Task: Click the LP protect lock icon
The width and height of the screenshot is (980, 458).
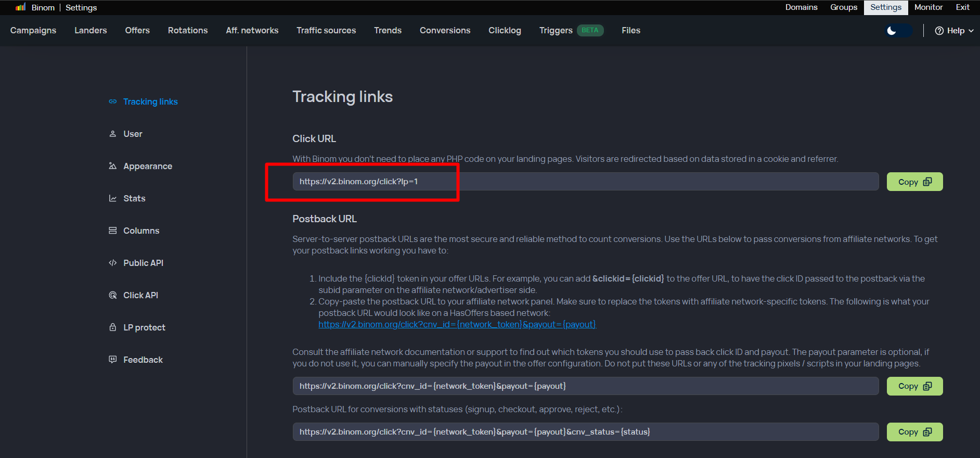Action: pyautogui.click(x=112, y=327)
